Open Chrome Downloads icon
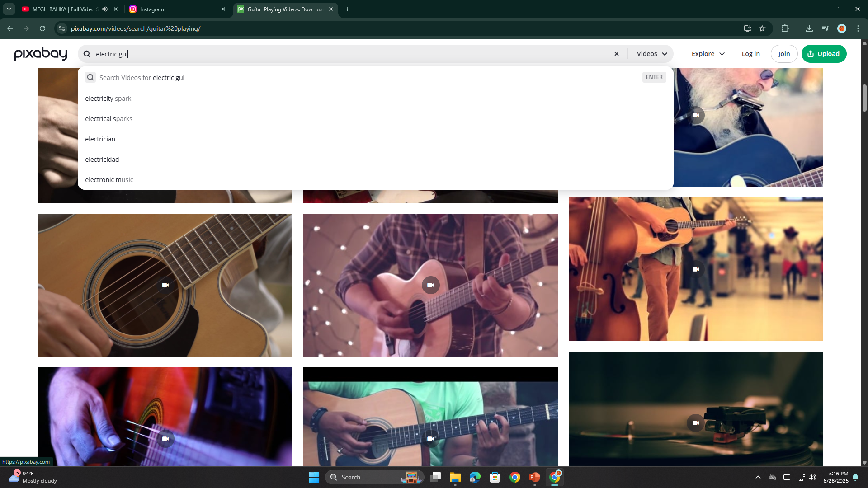 [x=809, y=28]
